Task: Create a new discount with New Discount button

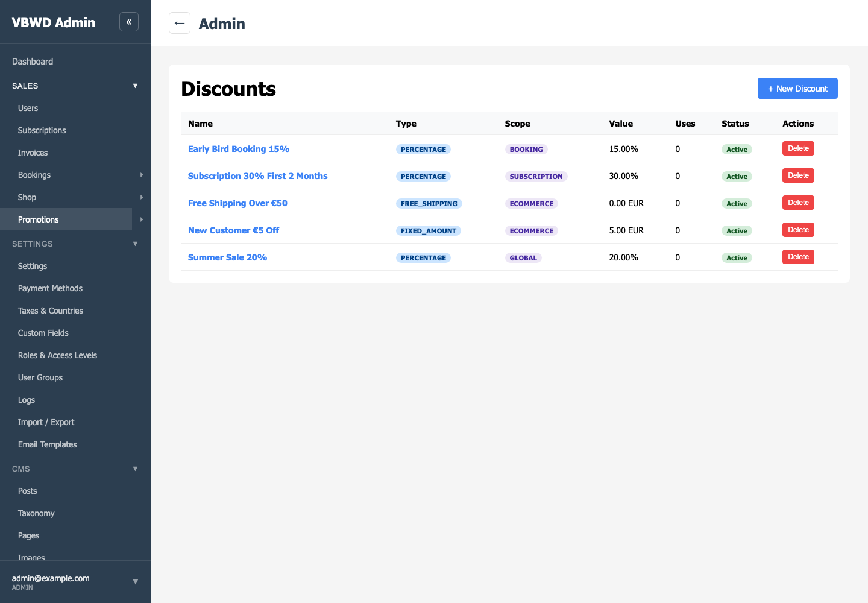Action: [x=797, y=89]
